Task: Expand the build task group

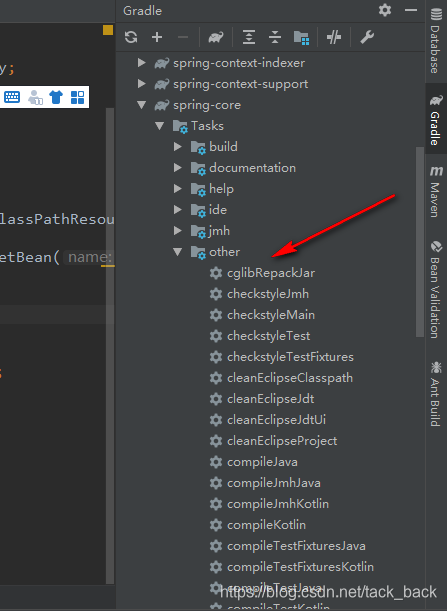Action: coord(178,147)
